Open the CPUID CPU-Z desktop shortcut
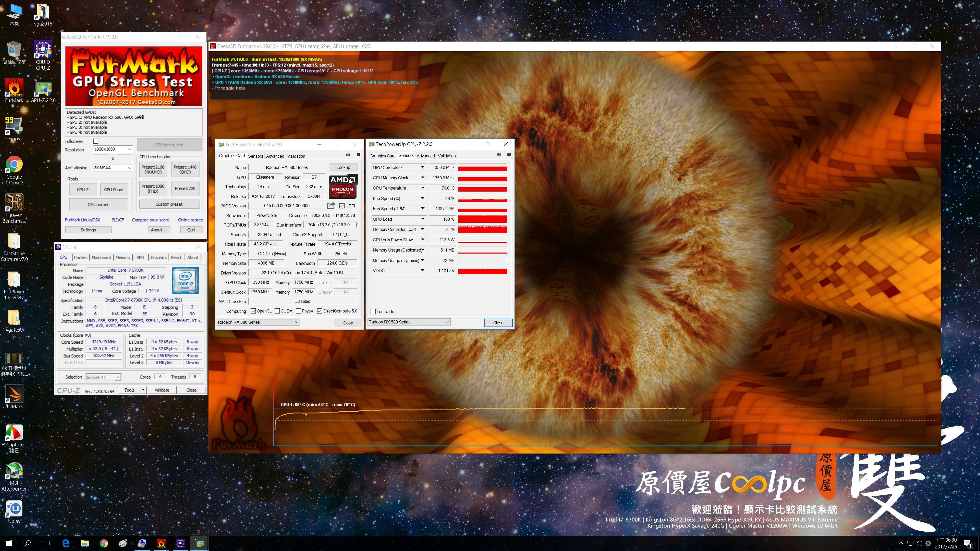 click(43, 55)
